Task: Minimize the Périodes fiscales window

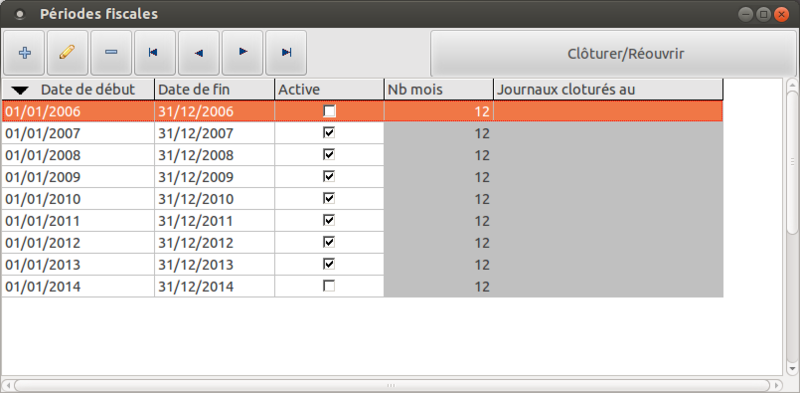Action: pyautogui.click(x=746, y=14)
